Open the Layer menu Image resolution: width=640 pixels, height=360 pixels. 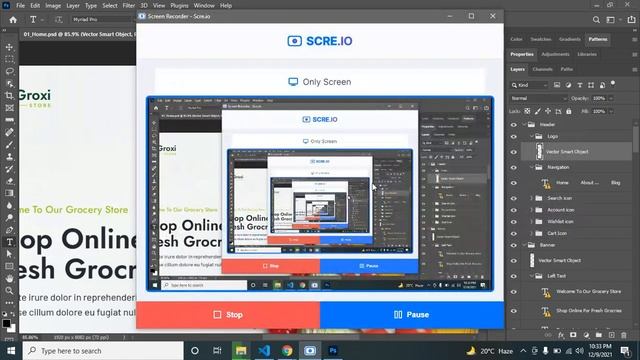click(73, 5)
